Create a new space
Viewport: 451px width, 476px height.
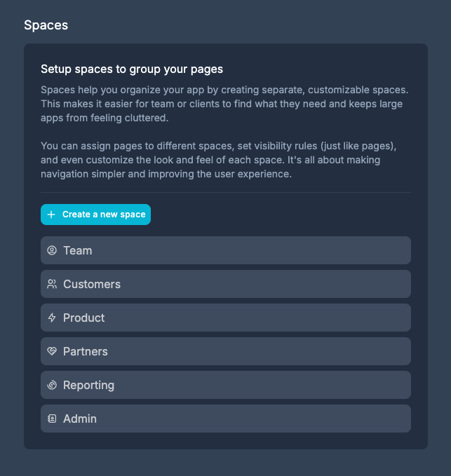point(95,215)
